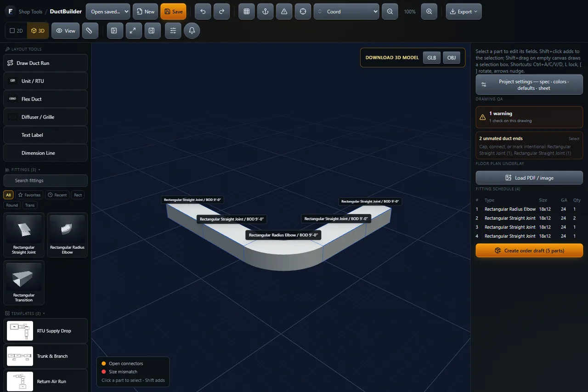
Task: Select the Recent filter tab
Action: coord(57,195)
